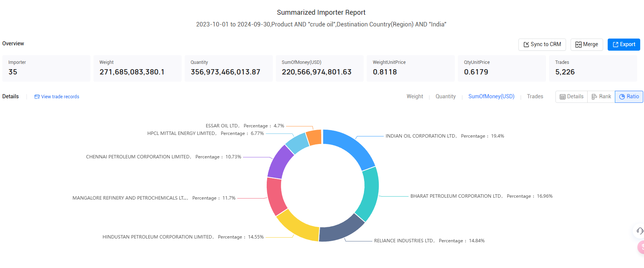The image size is (644, 268).
Task: Click the Overview section heading
Action: point(13,43)
